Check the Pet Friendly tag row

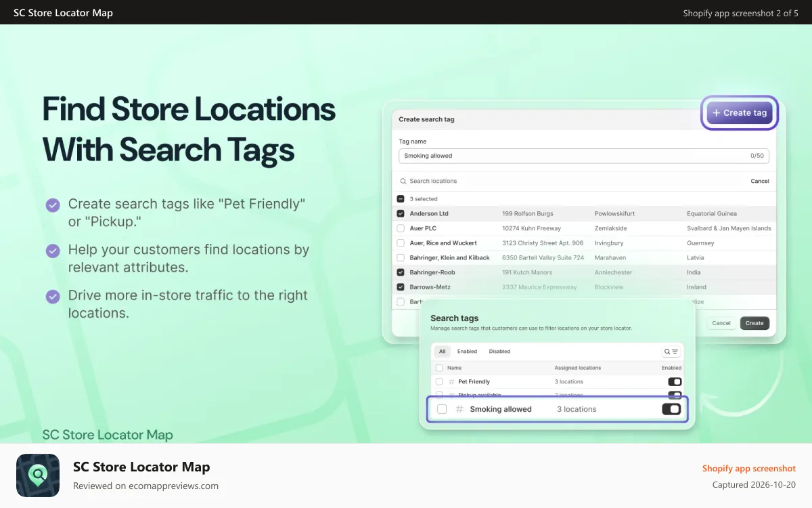click(x=439, y=382)
